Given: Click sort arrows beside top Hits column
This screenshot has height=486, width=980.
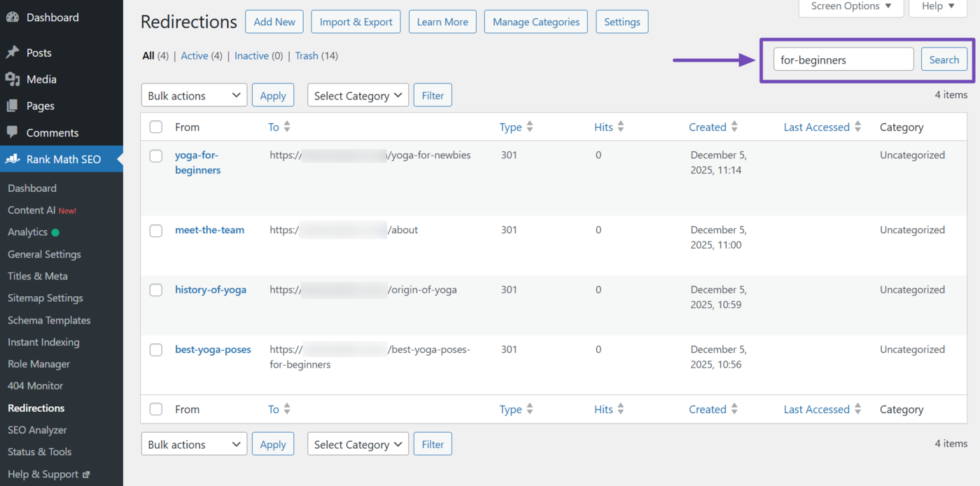Looking at the screenshot, I should (621, 127).
